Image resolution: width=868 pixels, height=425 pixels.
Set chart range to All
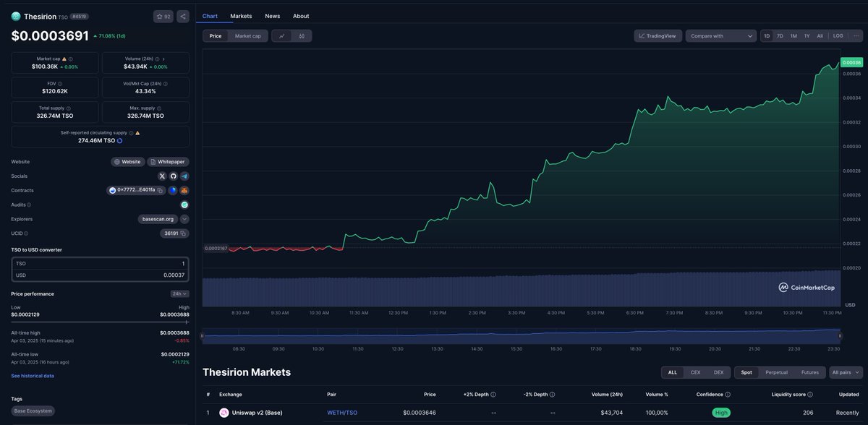point(820,35)
